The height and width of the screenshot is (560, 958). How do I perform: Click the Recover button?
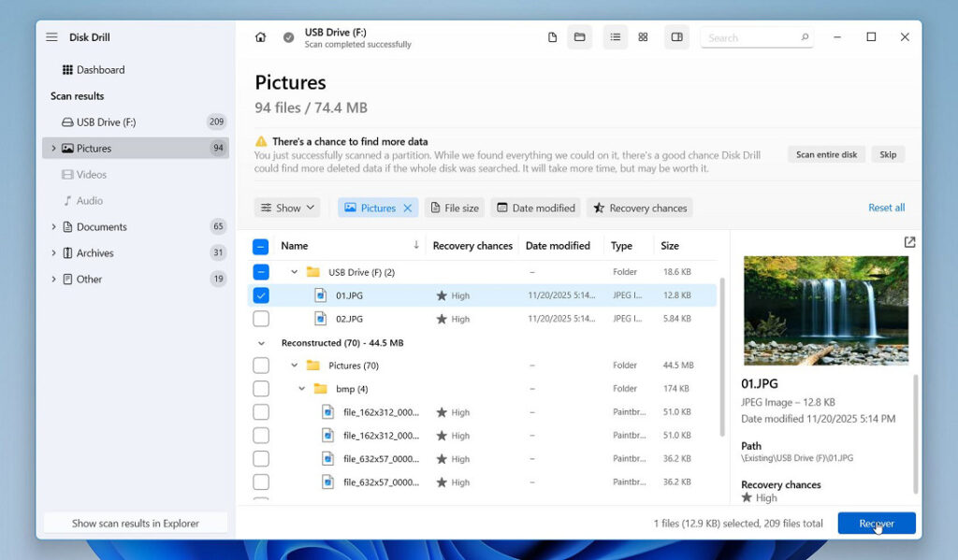876,524
